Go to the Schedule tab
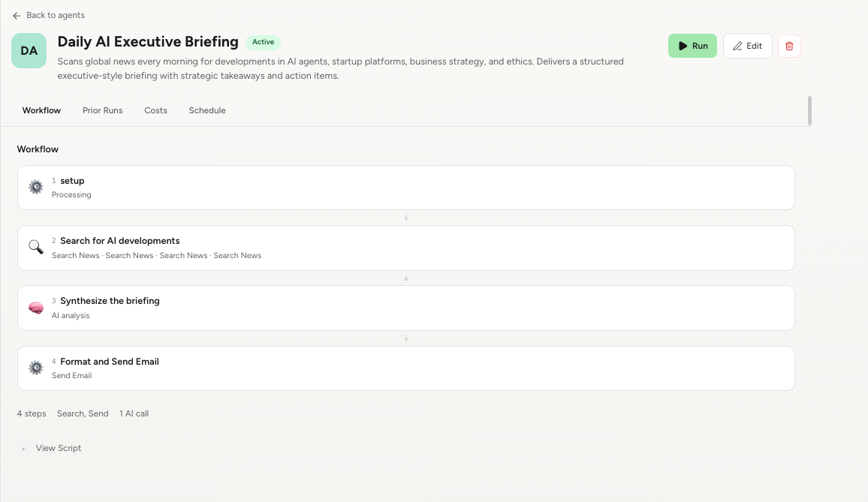 coord(207,110)
